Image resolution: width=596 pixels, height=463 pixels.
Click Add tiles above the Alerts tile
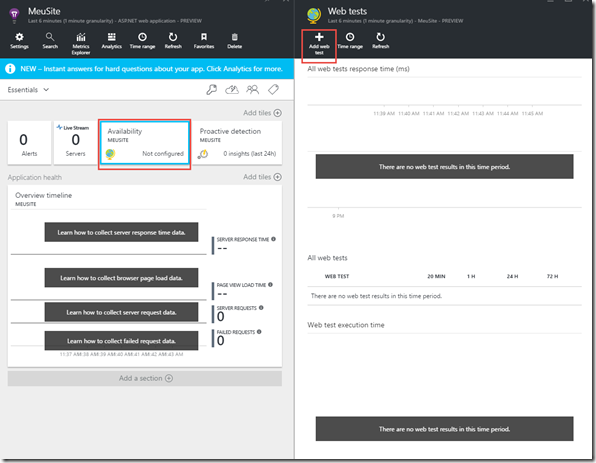pyautogui.click(x=262, y=113)
